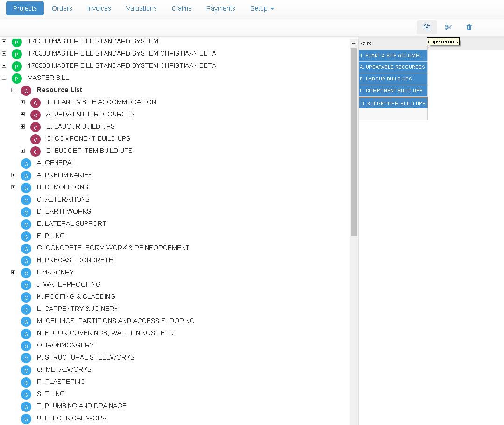Screen dimensions: 504x425
Task: Click the tree scrollbar up arrow
Action: pos(354,43)
